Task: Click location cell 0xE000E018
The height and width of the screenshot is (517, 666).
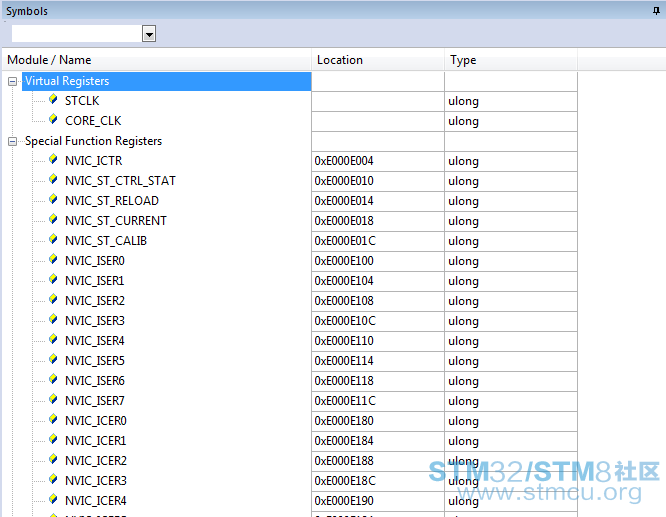Action: pos(378,221)
